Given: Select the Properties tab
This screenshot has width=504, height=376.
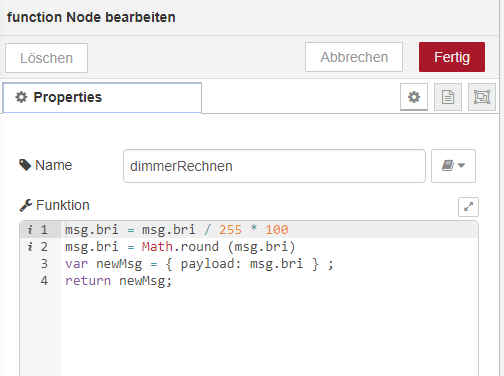Looking at the screenshot, I should tap(102, 98).
